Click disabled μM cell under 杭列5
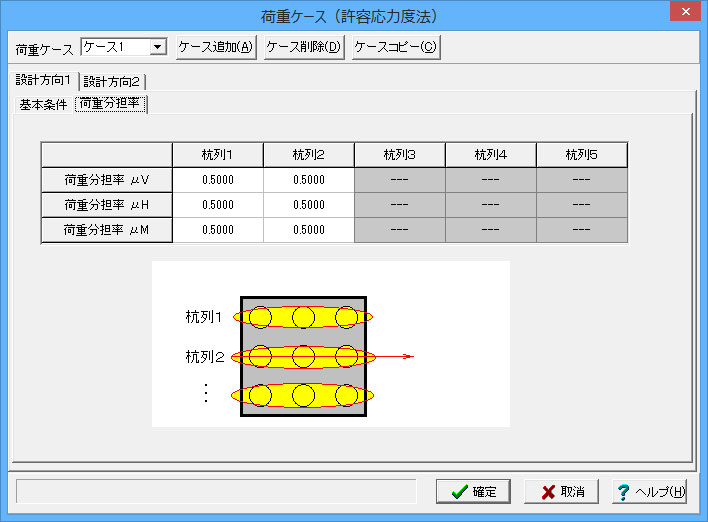The width and height of the screenshot is (708, 522). click(x=582, y=230)
